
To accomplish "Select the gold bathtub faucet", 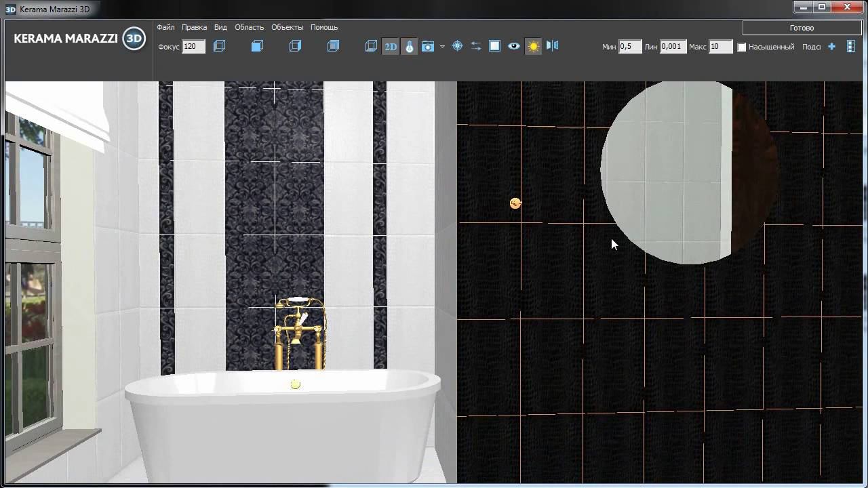I will (300, 333).
